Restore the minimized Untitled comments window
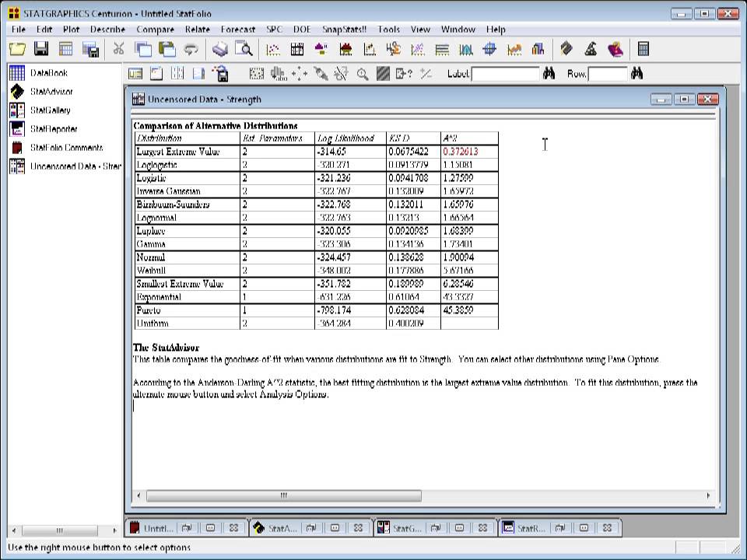747x560 pixels. (x=186, y=528)
